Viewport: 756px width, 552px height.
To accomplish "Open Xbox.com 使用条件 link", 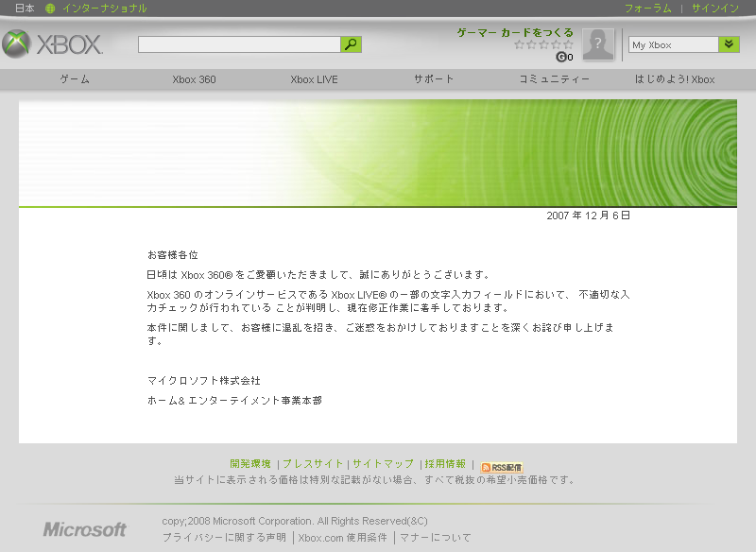I will click(x=343, y=538).
